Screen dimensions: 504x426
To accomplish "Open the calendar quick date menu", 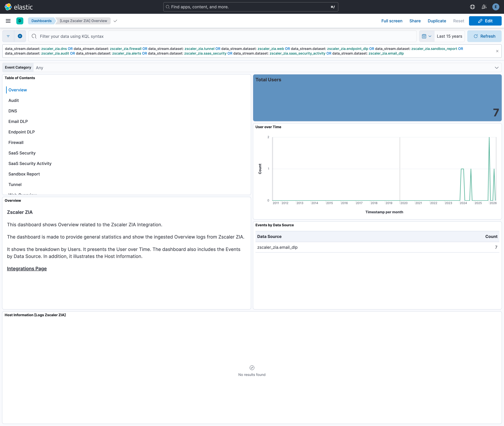I will click(427, 36).
